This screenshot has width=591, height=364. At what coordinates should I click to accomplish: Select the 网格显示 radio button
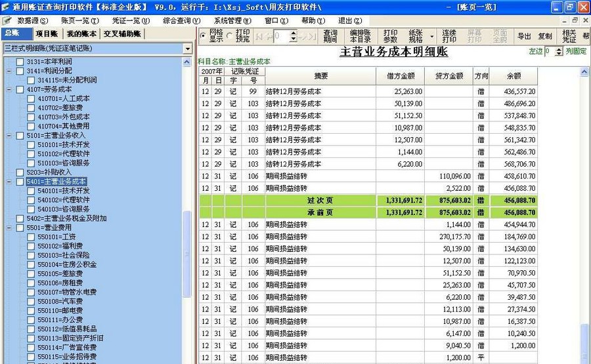(x=203, y=36)
